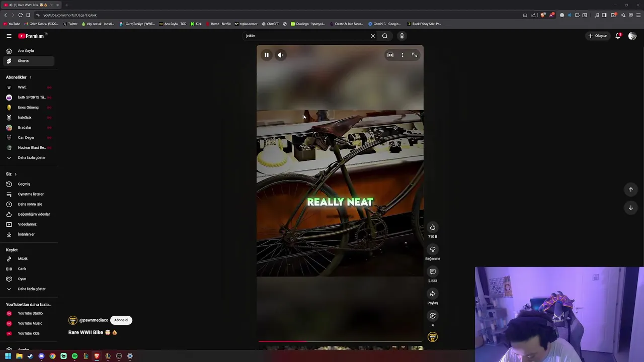Image resolution: width=644 pixels, height=362 pixels.
Task: Expand the Short to fullscreen
Action: point(415,55)
